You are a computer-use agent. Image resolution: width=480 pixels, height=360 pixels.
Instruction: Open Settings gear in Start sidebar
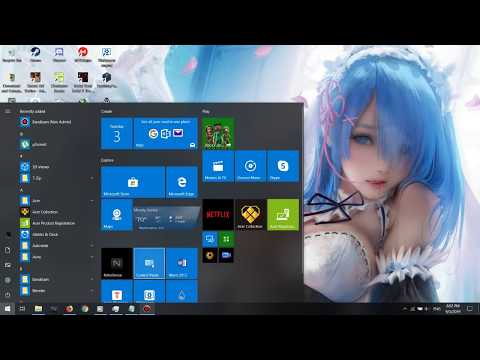coord(8,280)
